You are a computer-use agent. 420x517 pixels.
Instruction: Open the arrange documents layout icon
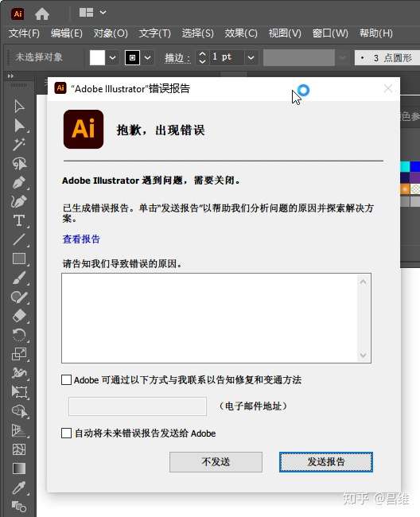tap(86, 13)
